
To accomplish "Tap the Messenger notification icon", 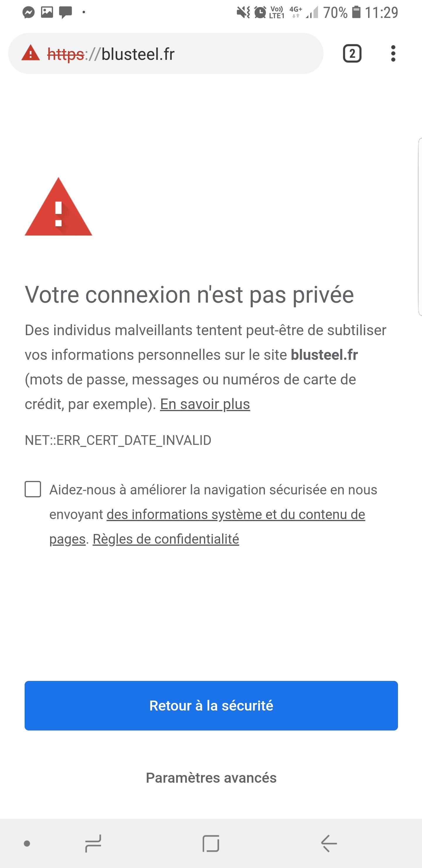I will pyautogui.click(x=29, y=13).
